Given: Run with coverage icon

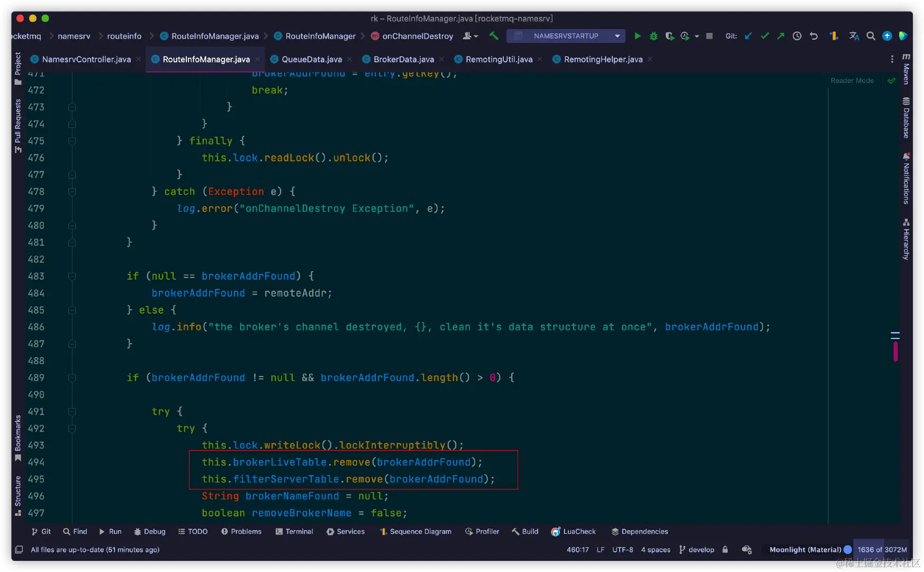Looking at the screenshot, I should pos(669,36).
